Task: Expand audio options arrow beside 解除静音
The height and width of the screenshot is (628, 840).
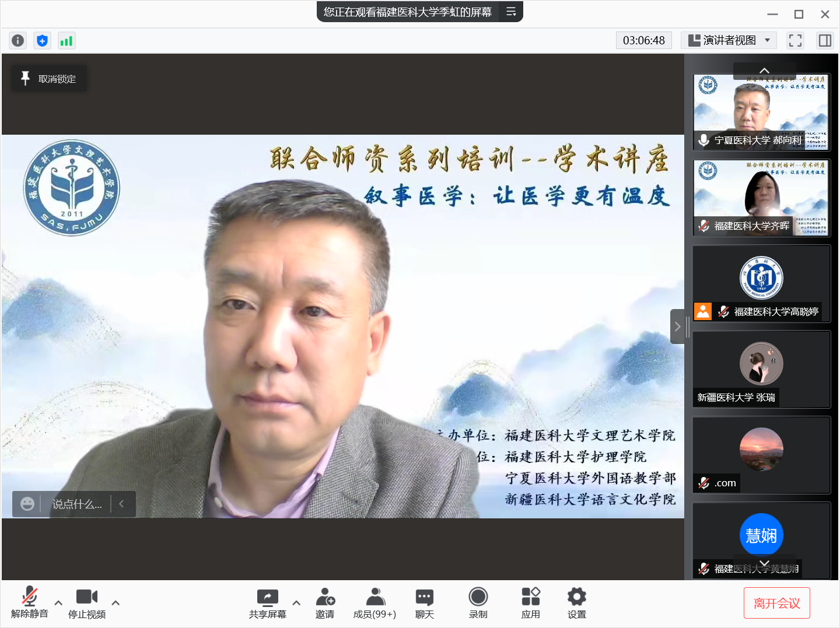Action: 58,603
